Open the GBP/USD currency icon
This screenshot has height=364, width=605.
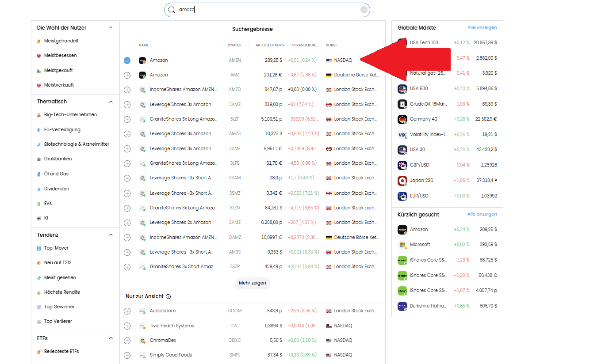point(402,165)
